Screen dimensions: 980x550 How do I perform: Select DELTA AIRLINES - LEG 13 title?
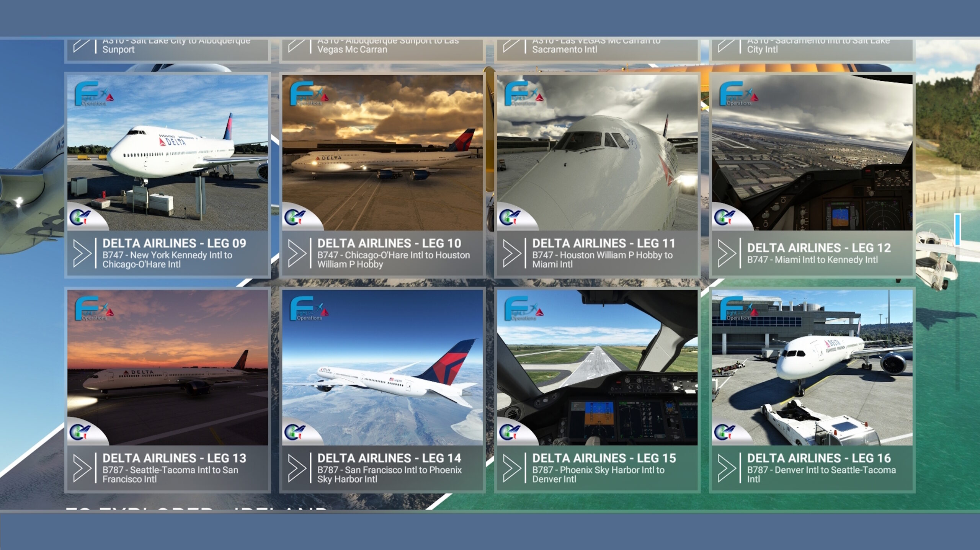pos(174,458)
